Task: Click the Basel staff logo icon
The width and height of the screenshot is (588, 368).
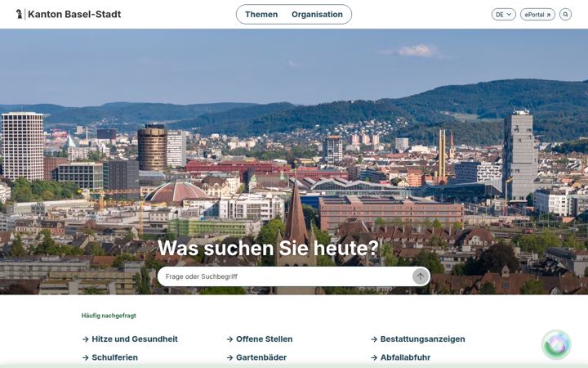Action: click(x=19, y=14)
